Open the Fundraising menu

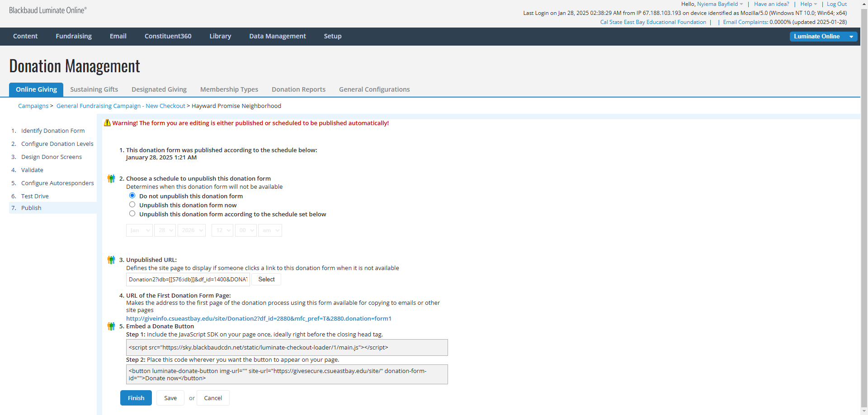[x=74, y=36]
